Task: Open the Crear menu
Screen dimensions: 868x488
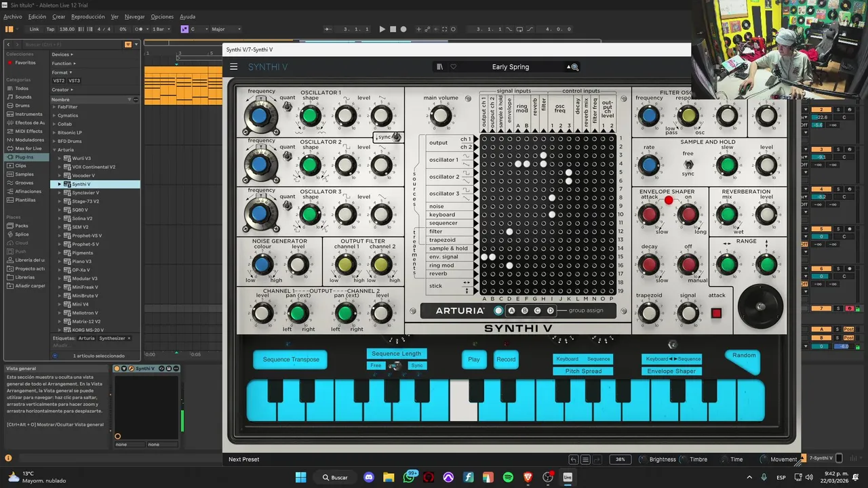Action: click(59, 16)
